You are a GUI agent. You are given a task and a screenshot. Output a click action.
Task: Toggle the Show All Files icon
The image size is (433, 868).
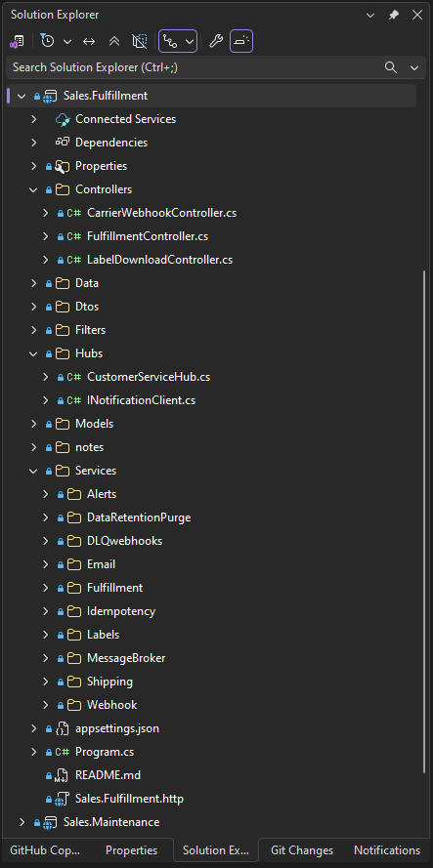pyautogui.click(x=139, y=42)
